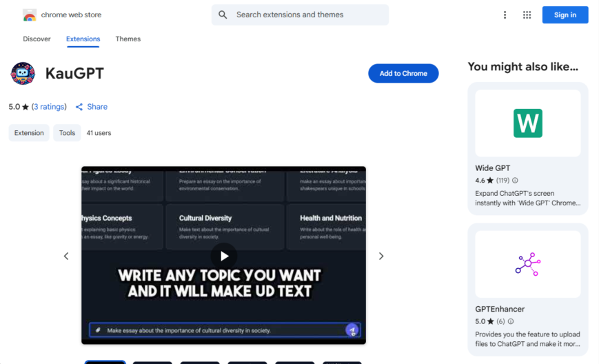Click Add to Chrome button

coord(403,73)
